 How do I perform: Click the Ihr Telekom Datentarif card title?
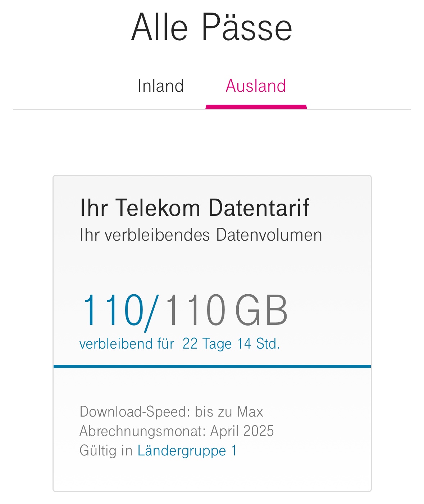click(194, 208)
